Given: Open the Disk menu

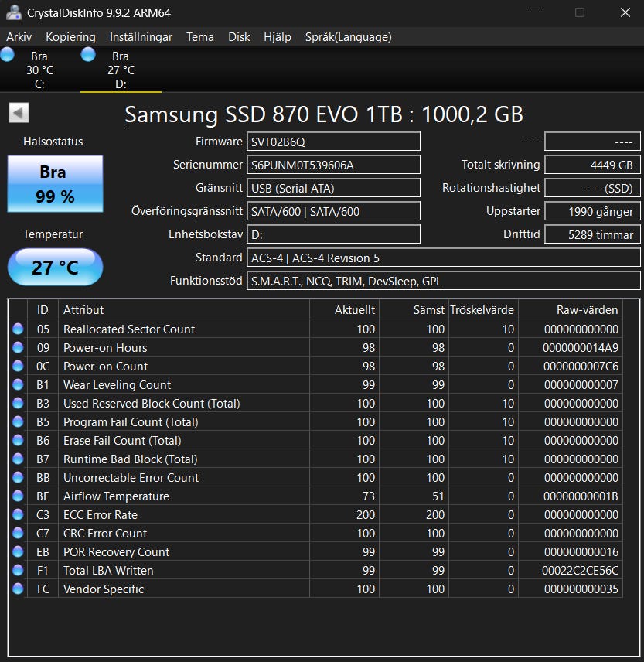Looking at the screenshot, I should pyautogui.click(x=239, y=37).
